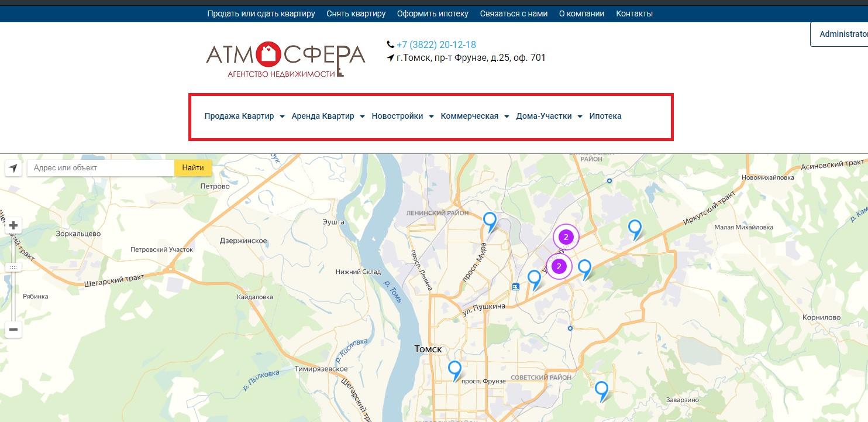Zoom out the map with minus button
This screenshot has width=868, height=422.
(x=13, y=330)
